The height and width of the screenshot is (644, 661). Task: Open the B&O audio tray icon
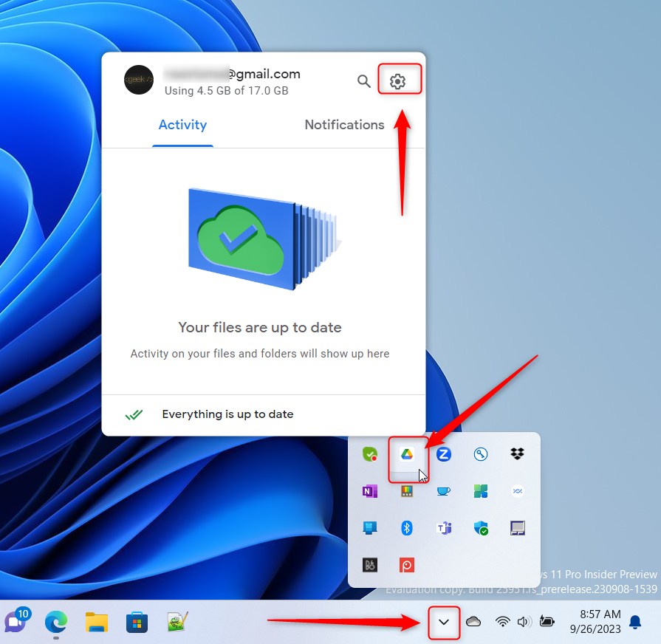point(370,565)
